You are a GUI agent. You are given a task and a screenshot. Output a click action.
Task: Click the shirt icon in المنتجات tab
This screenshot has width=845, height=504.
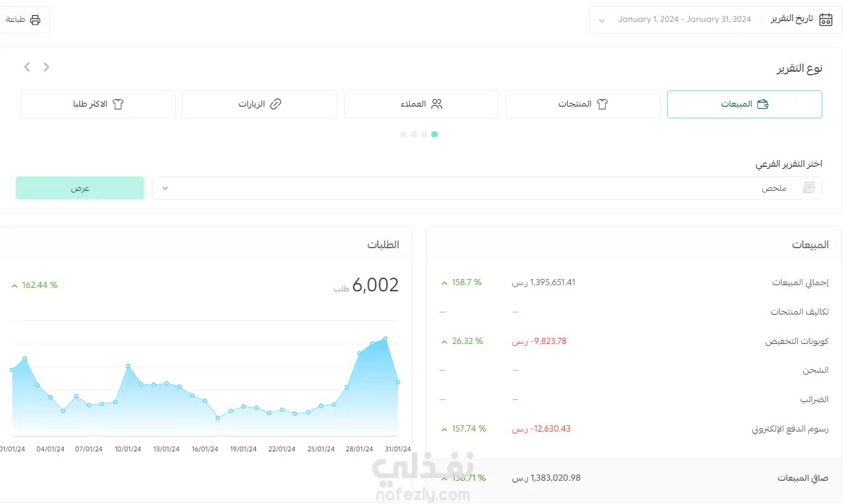(x=602, y=104)
